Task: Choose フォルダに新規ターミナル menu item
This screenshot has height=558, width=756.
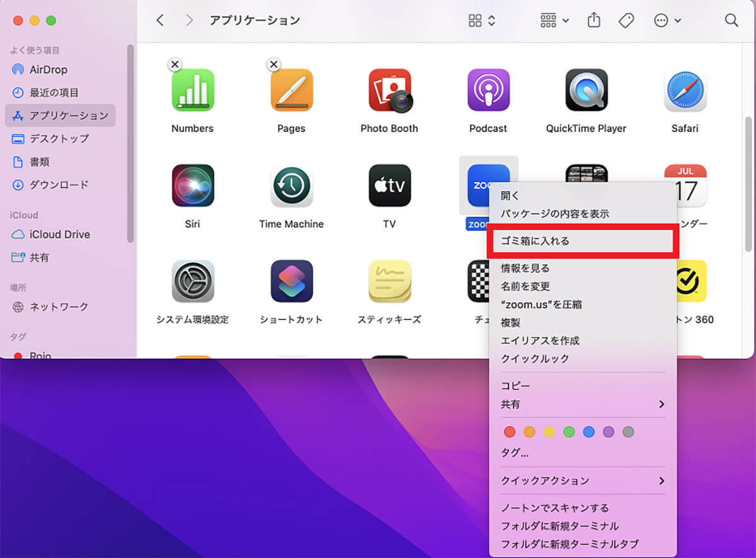Action: (x=583, y=526)
